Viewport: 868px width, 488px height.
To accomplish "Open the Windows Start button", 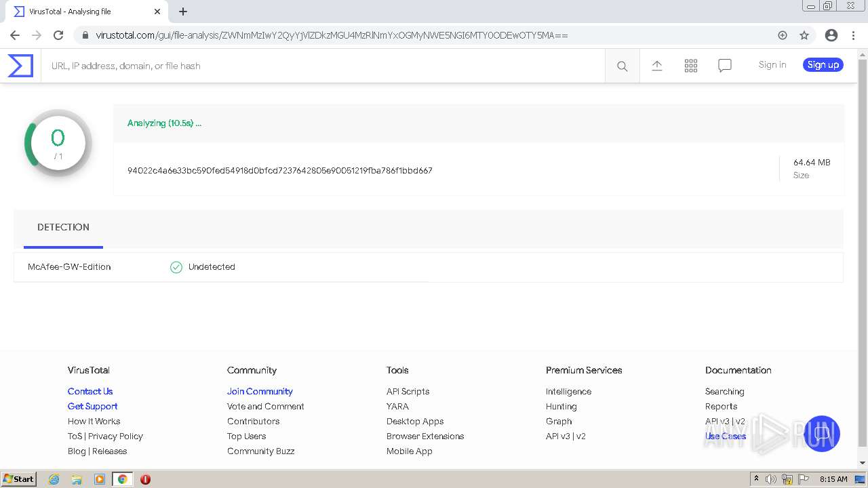I will [19, 479].
